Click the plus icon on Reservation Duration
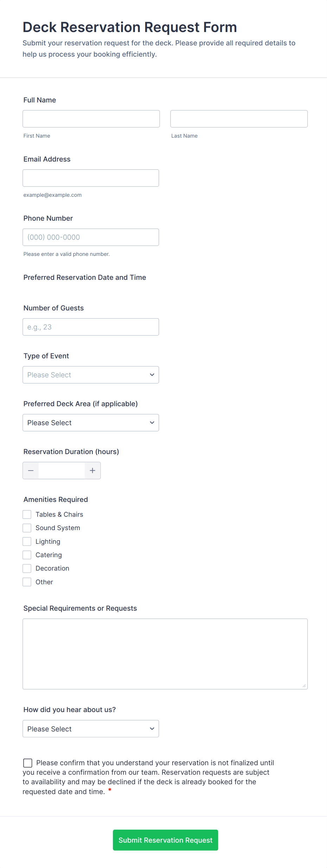The height and width of the screenshot is (868, 327). 92,471
